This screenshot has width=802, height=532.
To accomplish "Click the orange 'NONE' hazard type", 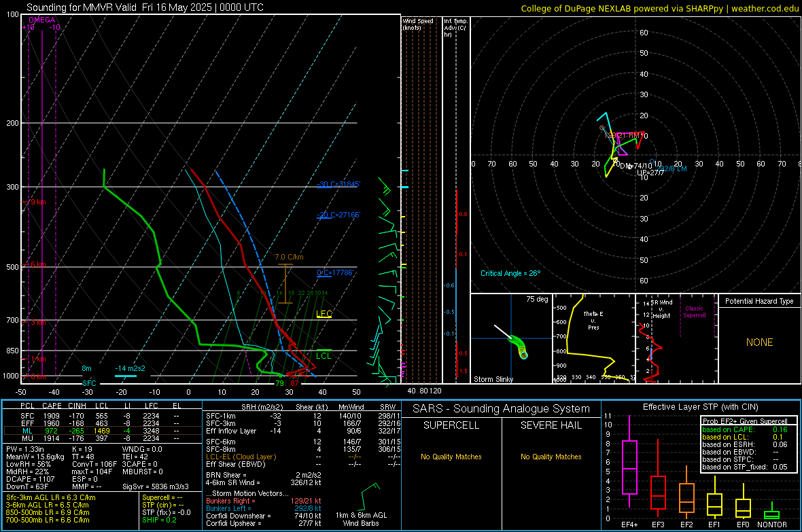I will pyautogui.click(x=759, y=342).
